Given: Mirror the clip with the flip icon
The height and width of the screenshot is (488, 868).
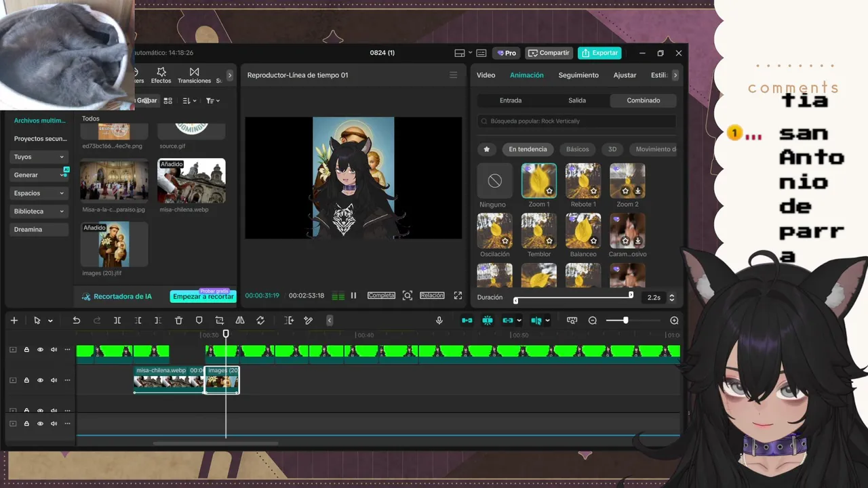Looking at the screenshot, I should coord(240,321).
